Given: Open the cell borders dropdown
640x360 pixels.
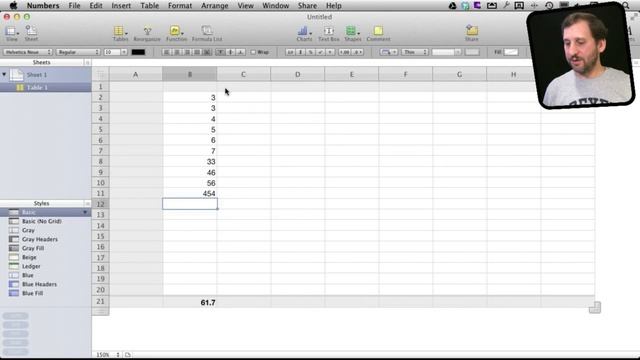Looking at the screenshot, I should pyautogui.click(x=388, y=52).
